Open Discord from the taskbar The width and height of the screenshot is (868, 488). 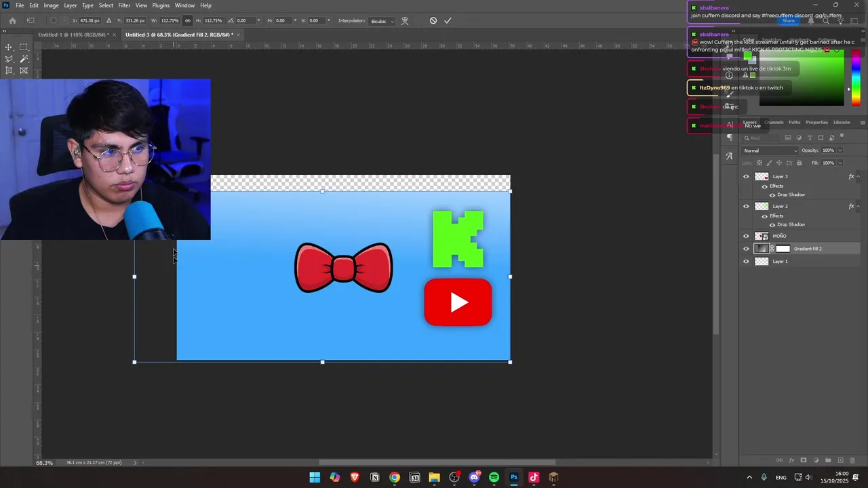click(474, 478)
